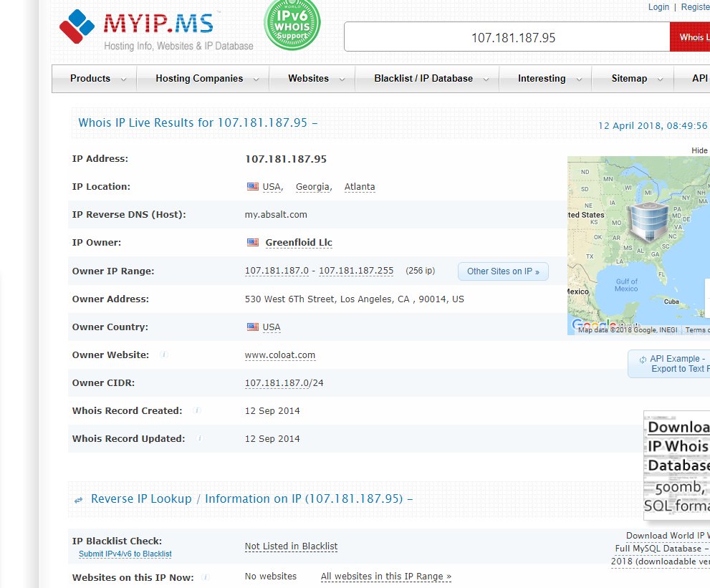
Task: Expand the Websites menu chevron
Action: point(342,79)
